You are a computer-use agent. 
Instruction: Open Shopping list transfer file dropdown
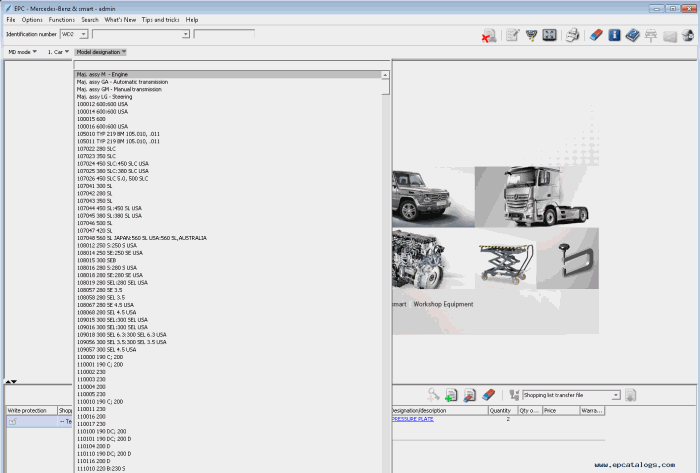pyautogui.click(x=616, y=395)
